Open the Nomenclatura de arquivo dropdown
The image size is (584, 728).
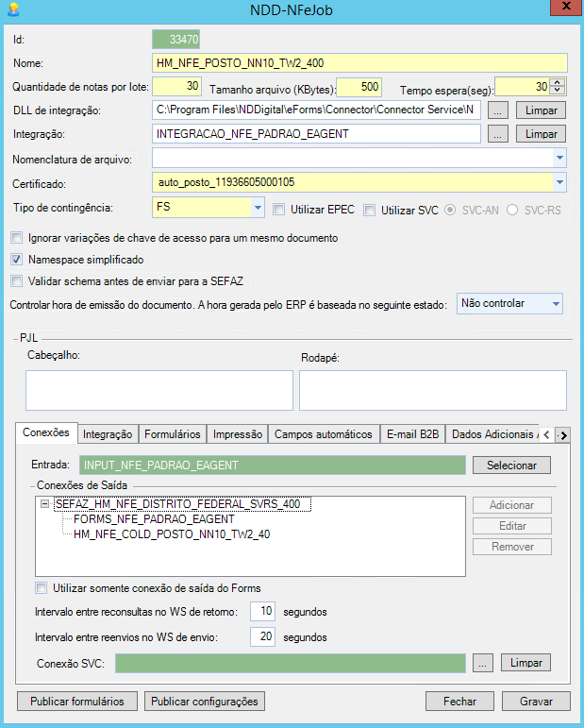(559, 158)
